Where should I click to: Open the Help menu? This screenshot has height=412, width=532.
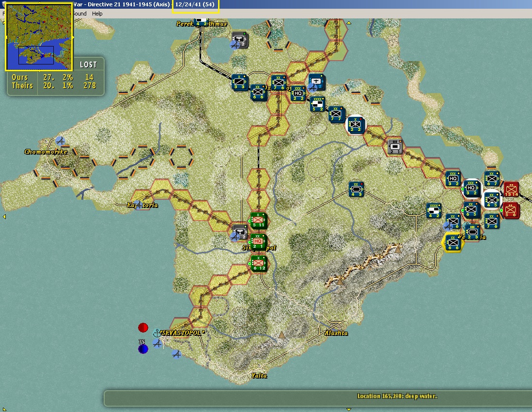click(97, 14)
